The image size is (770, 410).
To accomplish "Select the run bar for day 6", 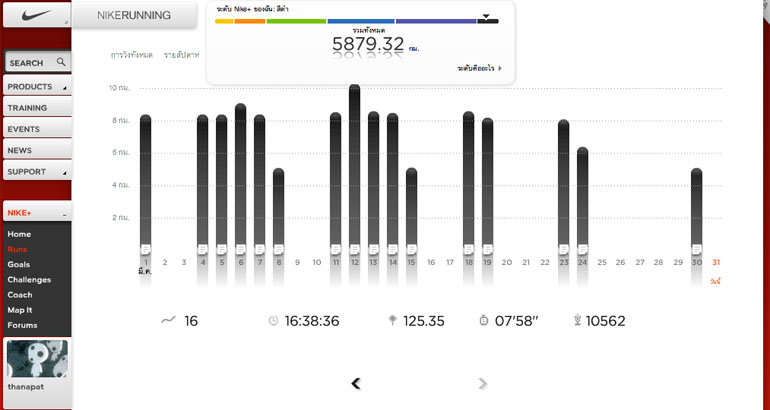I will 240,175.
